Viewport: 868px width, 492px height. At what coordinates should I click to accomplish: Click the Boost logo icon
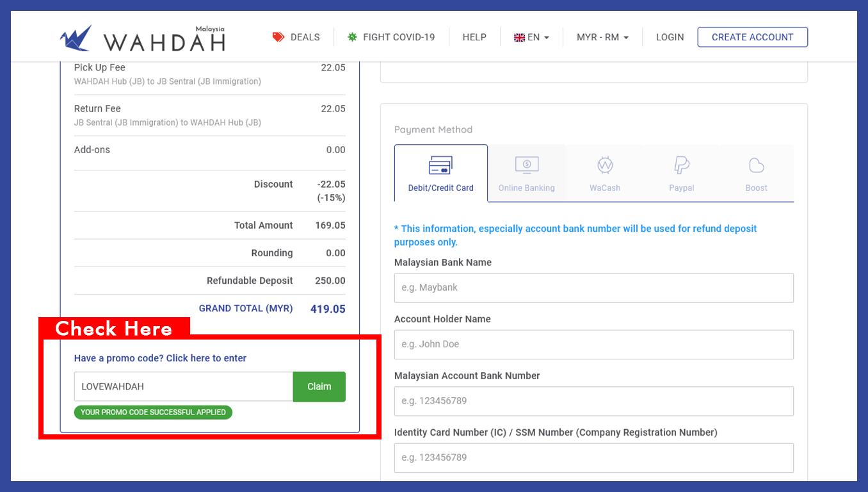[x=757, y=165]
